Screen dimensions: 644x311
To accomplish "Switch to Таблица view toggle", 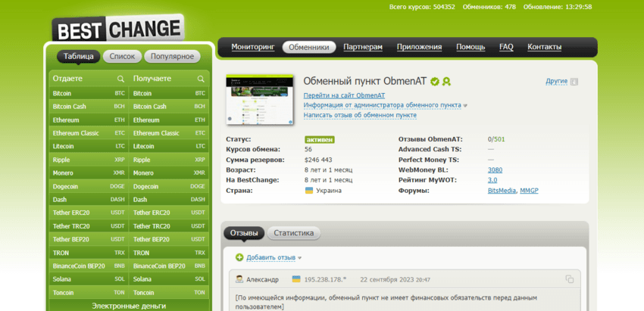I will coord(79,56).
